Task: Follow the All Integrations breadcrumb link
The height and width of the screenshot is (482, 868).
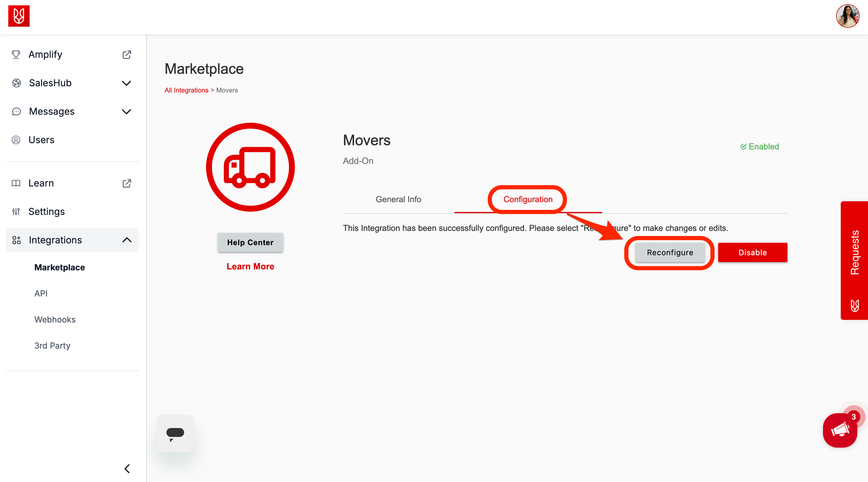Action: [186, 90]
